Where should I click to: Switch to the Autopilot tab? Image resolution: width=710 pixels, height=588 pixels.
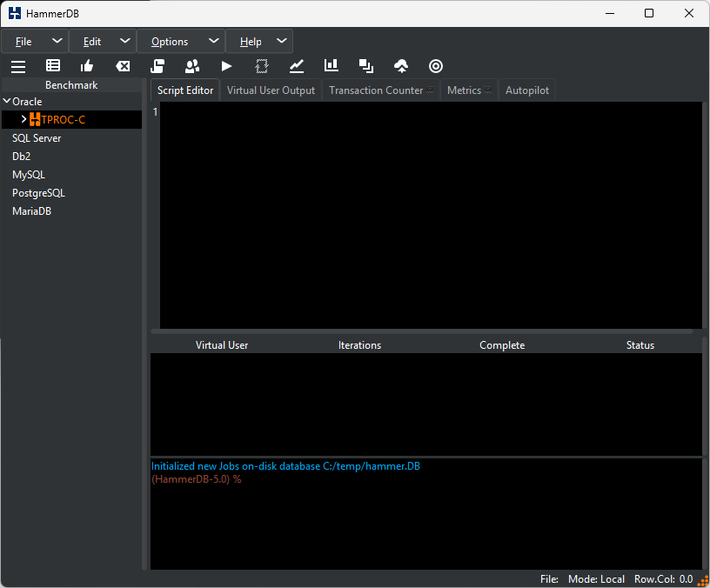tap(527, 90)
